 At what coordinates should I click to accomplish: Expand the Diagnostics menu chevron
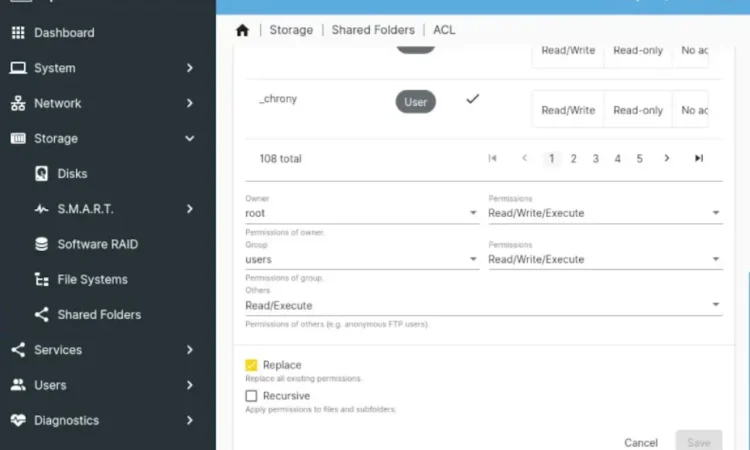tap(190, 420)
